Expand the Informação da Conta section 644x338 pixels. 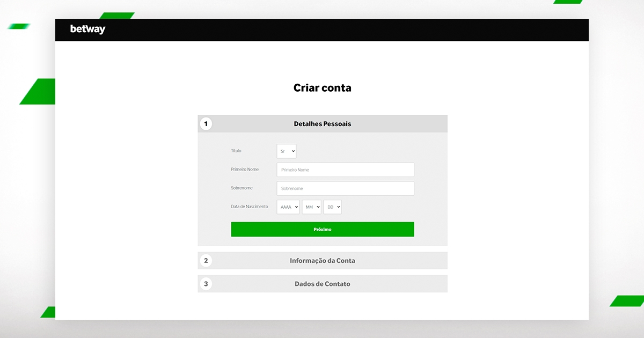pos(322,260)
